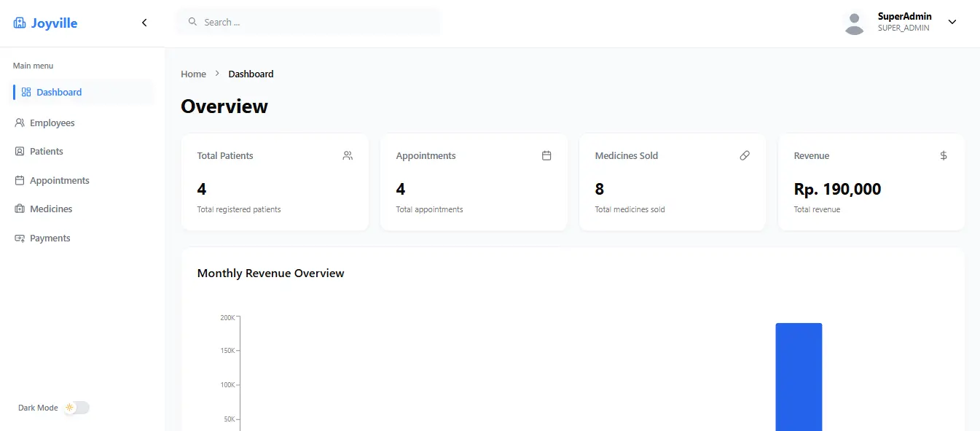980x431 pixels.
Task: Click the SuperAdmin profile avatar
Action: [854, 23]
